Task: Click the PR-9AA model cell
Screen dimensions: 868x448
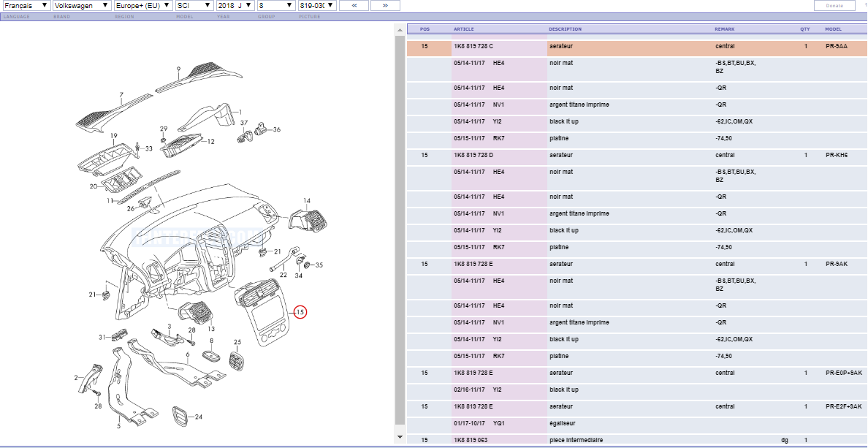Action: click(x=837, y=47)
